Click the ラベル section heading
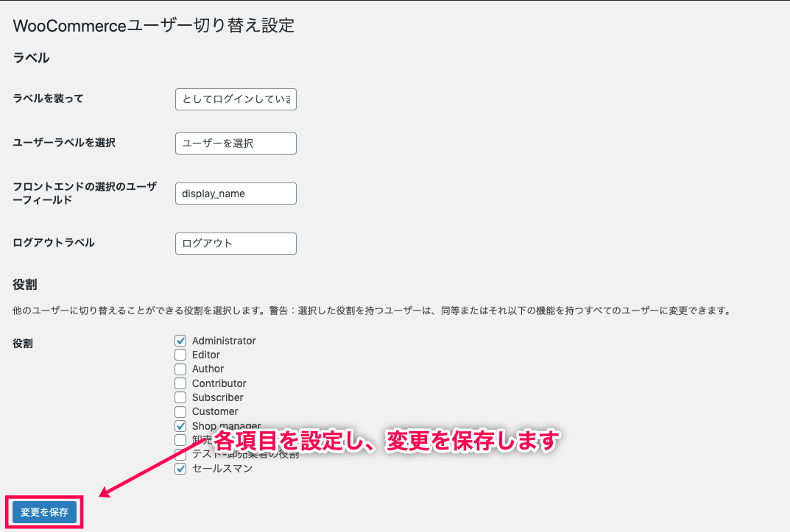 tap(31, 58)
